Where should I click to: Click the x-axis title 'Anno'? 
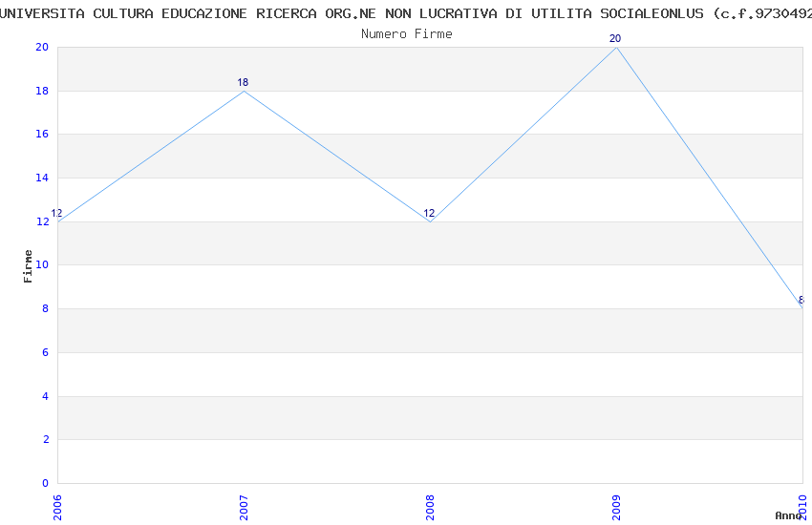pyautogui.click(x=788, y=515)
